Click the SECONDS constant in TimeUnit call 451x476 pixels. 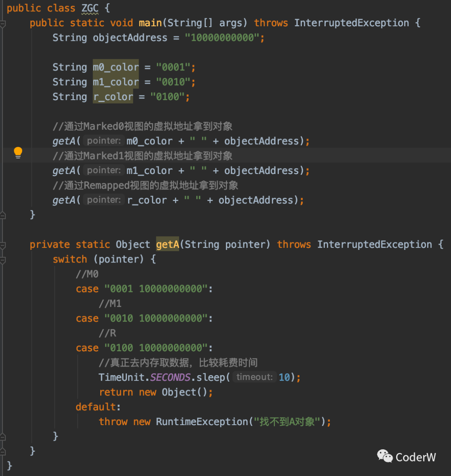pyautogui.click(x=170, y=378)
